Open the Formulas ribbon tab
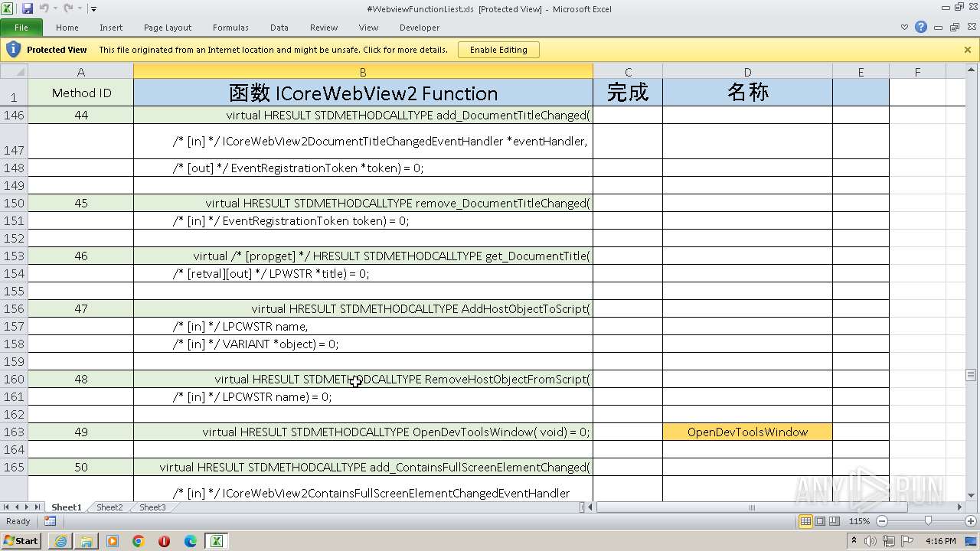 coord(230,28)
